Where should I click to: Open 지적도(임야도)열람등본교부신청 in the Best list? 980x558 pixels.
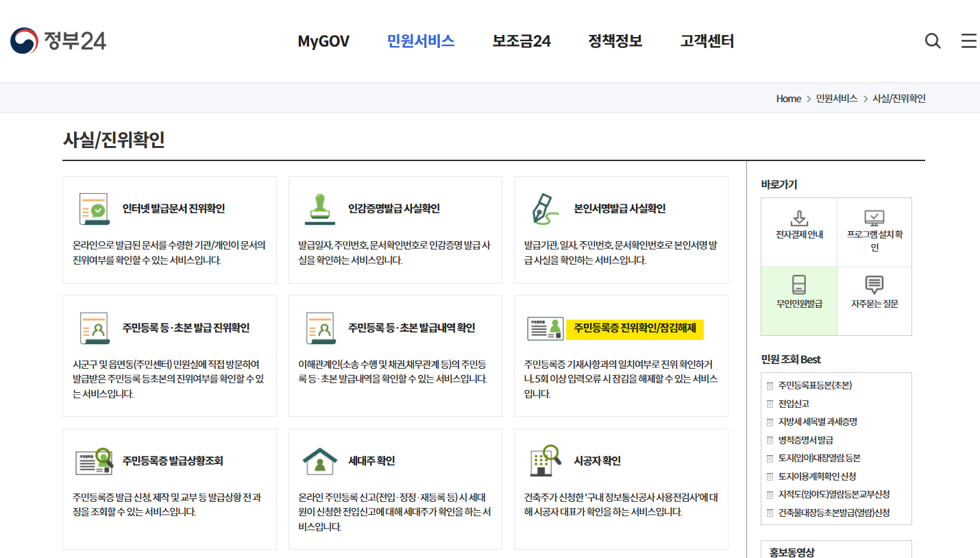point(834,494)
